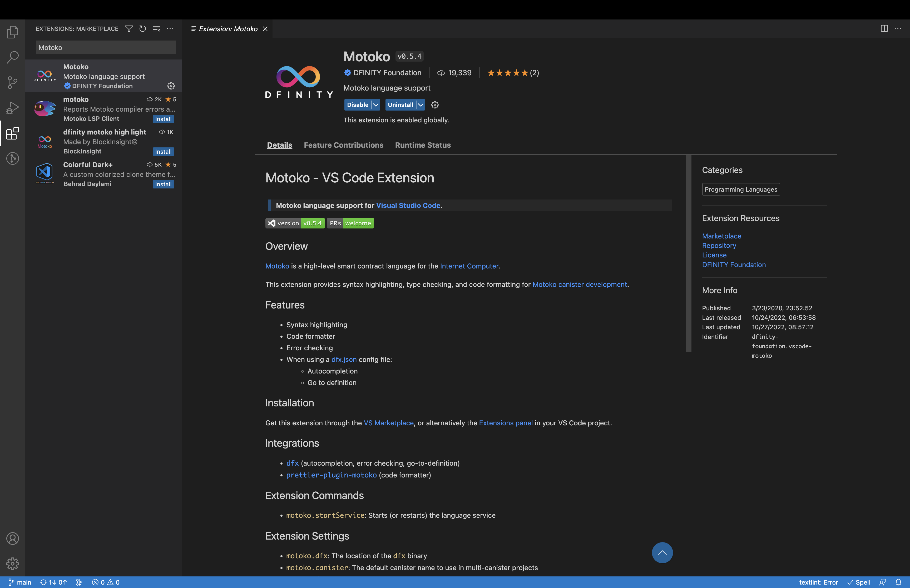Open the Accounts icon in activity bar
Image resolution: width=910 pixels, height=588 pixels.
tap(13, 538)
